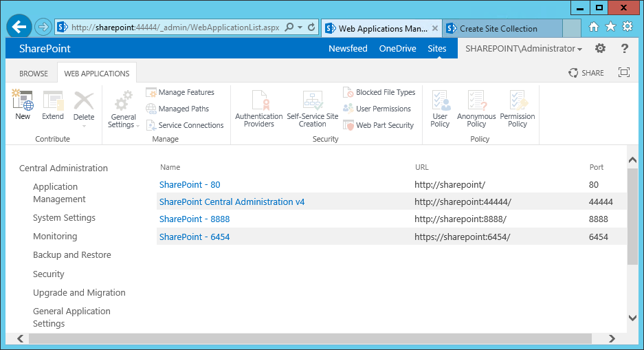
Task: Click the vertical scrollbar up arrow
Action: (632, 160)
